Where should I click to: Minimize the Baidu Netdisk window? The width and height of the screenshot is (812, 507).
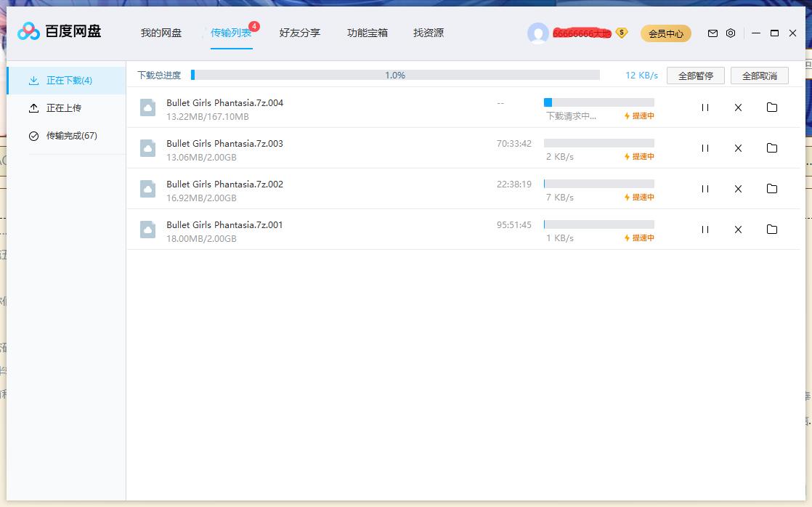coord(756,33)
